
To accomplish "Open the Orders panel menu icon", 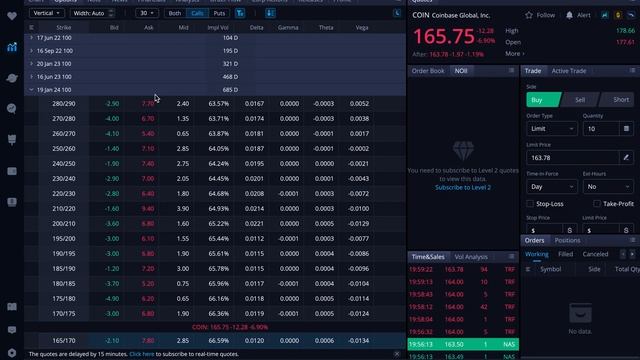I will [632, 240].
